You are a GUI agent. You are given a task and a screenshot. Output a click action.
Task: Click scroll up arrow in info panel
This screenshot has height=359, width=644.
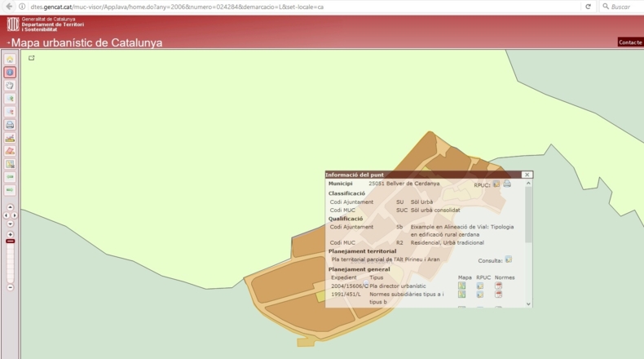click(x=528, y=184)
